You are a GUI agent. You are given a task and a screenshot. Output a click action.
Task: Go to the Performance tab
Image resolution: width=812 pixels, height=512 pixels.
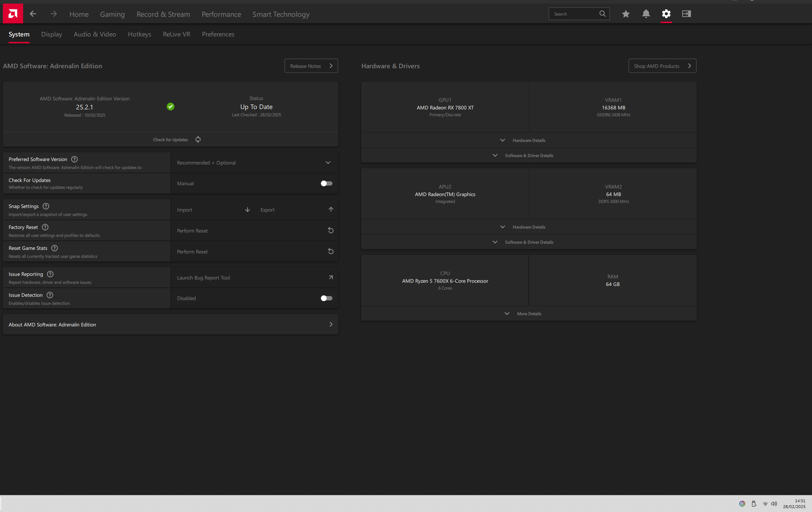[x=221, y=14]
